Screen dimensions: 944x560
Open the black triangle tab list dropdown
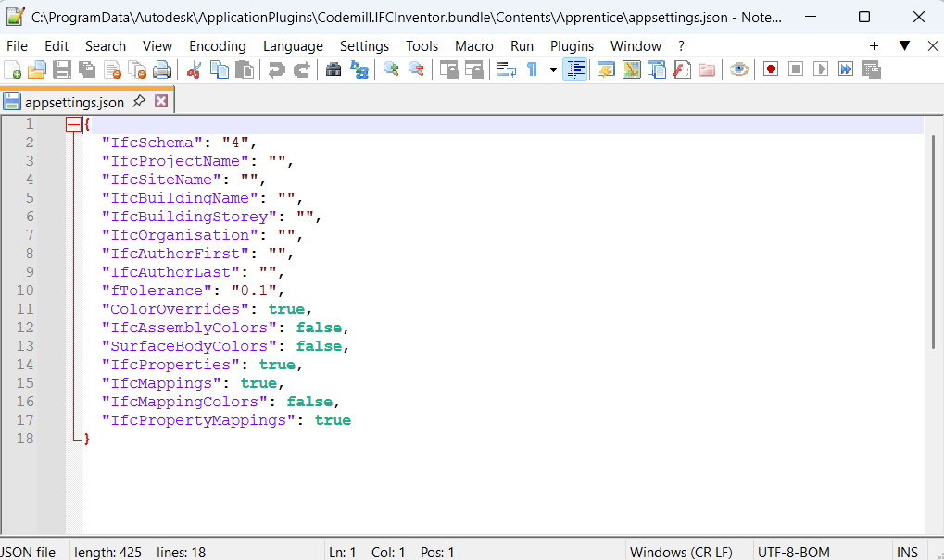pos(904,45)
